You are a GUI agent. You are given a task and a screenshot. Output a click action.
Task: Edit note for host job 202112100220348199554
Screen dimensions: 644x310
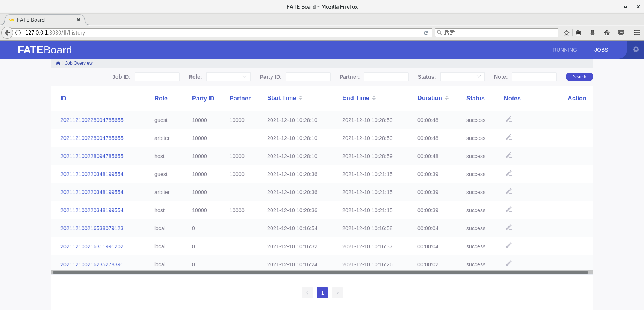click(509, 210)
